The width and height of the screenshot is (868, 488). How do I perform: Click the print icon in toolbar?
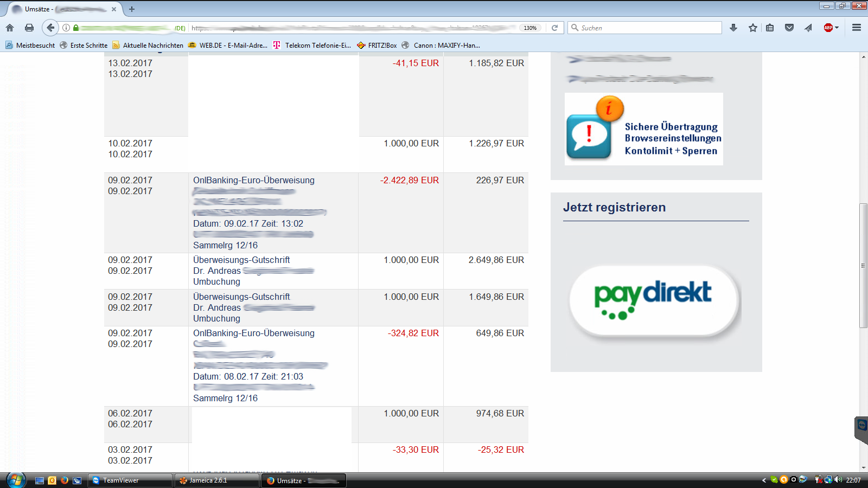coord(29,28)
